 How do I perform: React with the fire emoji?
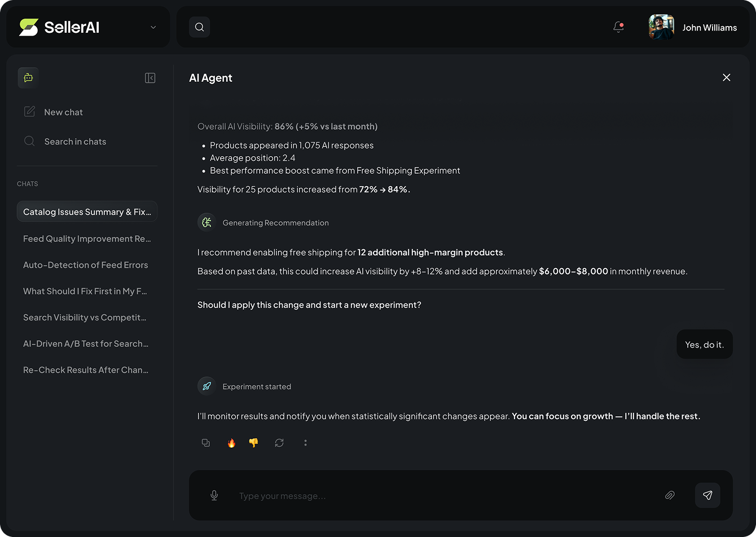click(x=231, y=443)
